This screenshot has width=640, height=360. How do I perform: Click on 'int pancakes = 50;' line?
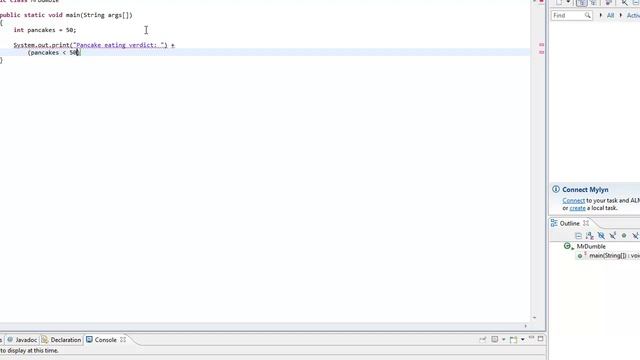45,30
